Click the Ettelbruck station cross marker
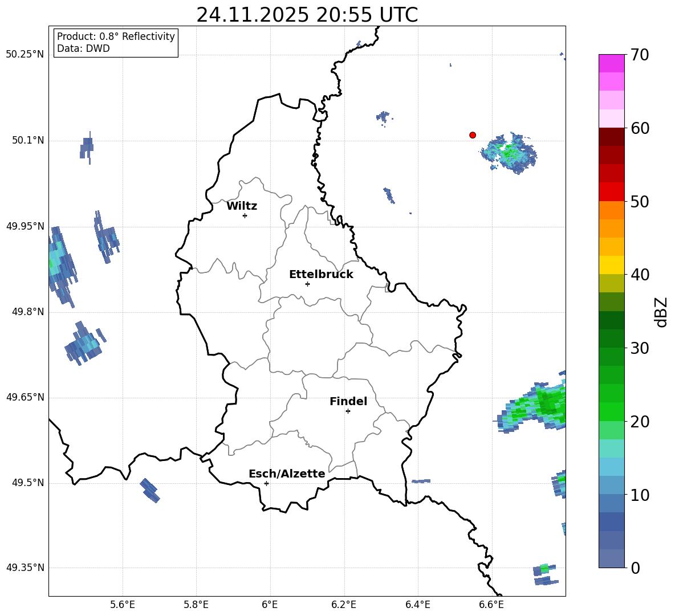This screenshot has height=616, width=675. [307, 284]
